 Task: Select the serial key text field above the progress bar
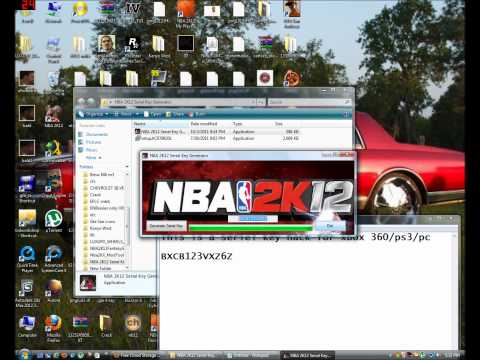tap(253, 218)
